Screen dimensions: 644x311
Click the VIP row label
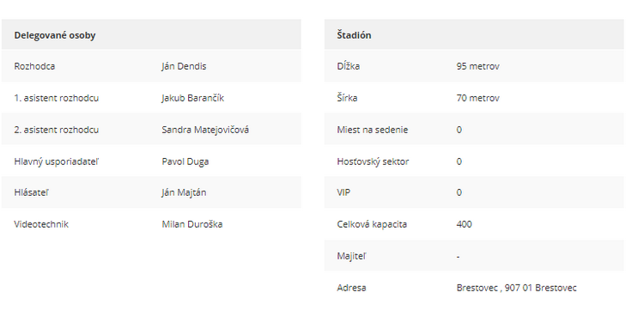pos(343,192)
